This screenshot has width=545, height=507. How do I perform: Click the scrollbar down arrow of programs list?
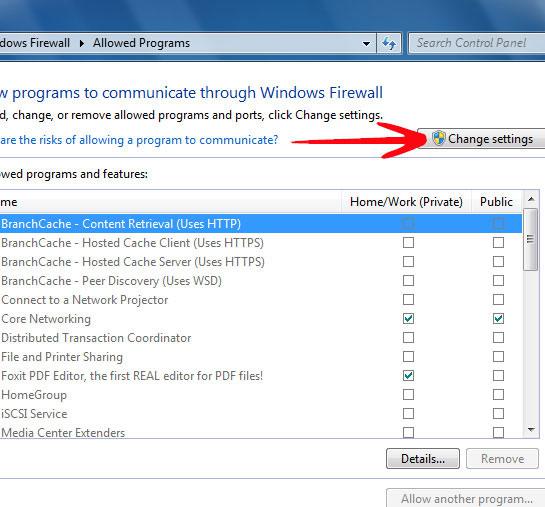pos(531,430)
